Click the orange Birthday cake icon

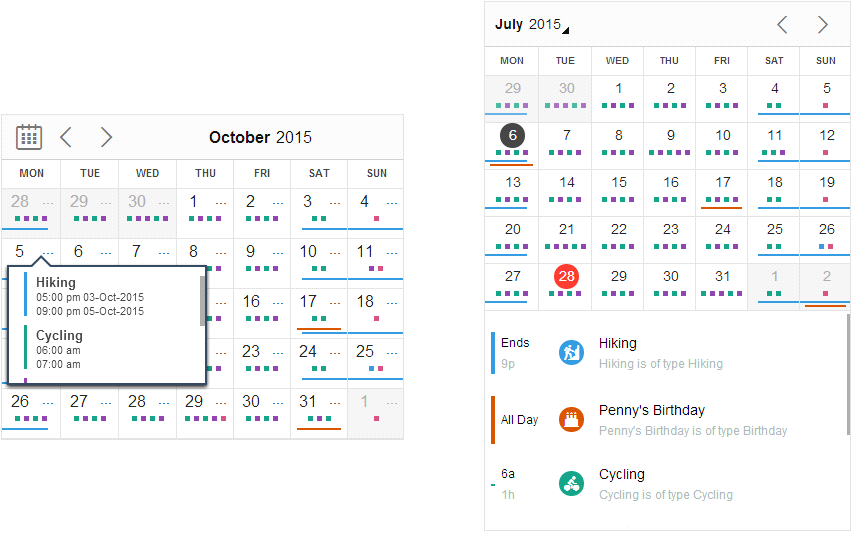571,419
